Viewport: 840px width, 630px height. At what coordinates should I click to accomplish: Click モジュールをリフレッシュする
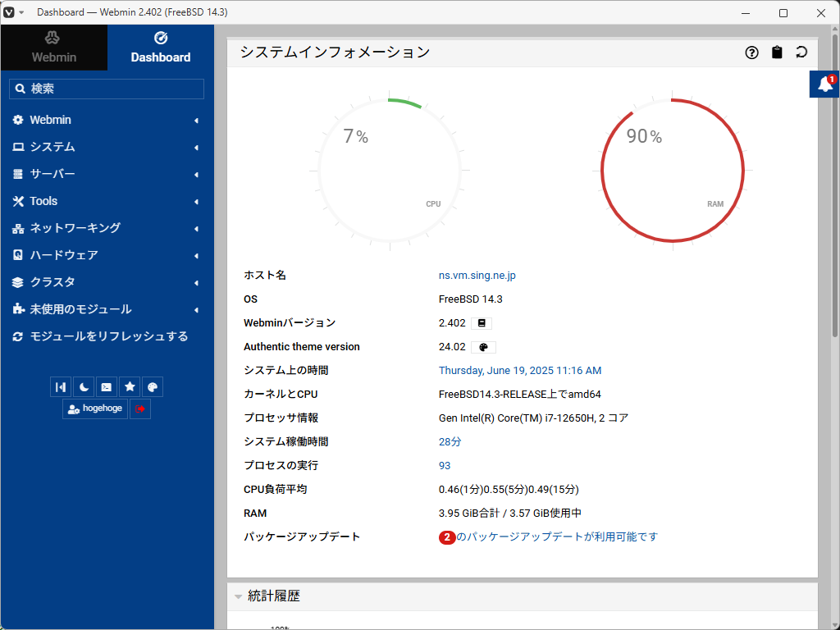pos(107,336)
